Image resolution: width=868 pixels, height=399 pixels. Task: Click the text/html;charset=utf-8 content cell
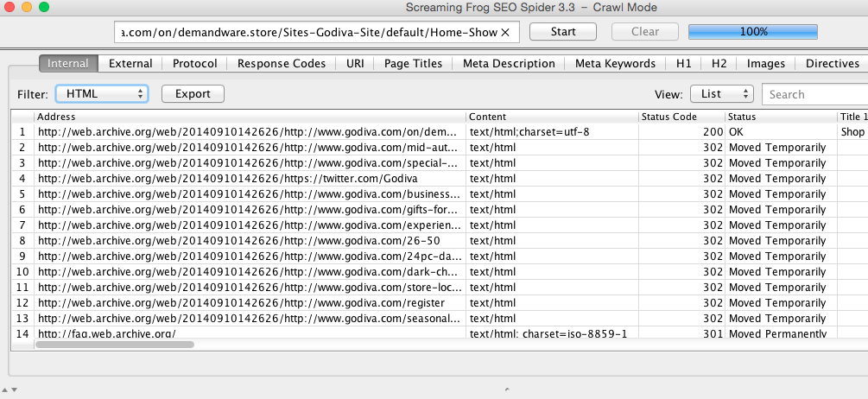point(553,132)
